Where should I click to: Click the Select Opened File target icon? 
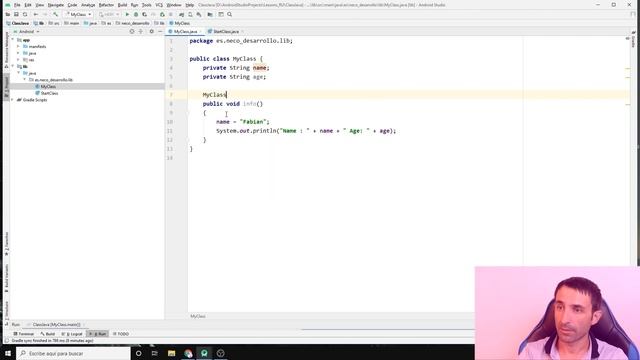coord(131,31)
